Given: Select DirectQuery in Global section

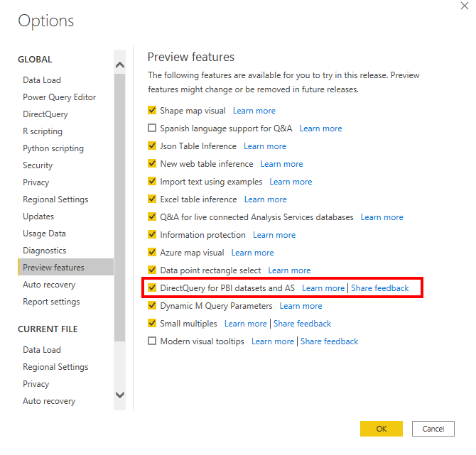Looking at the screenshot, I should tap(45, 114).
